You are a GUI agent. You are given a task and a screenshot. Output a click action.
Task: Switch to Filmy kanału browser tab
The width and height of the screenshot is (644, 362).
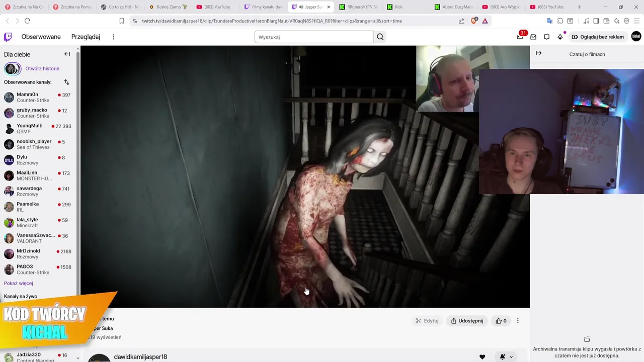(x=263, y=7)
